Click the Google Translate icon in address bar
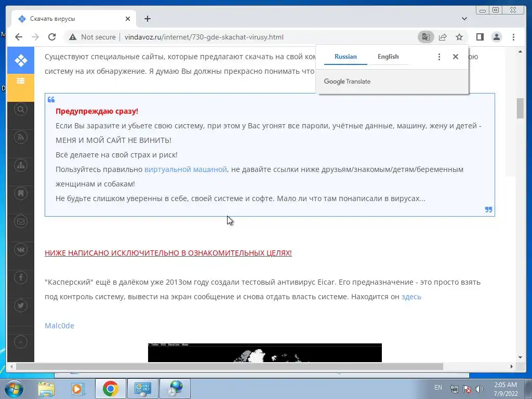 coord(426,37)
